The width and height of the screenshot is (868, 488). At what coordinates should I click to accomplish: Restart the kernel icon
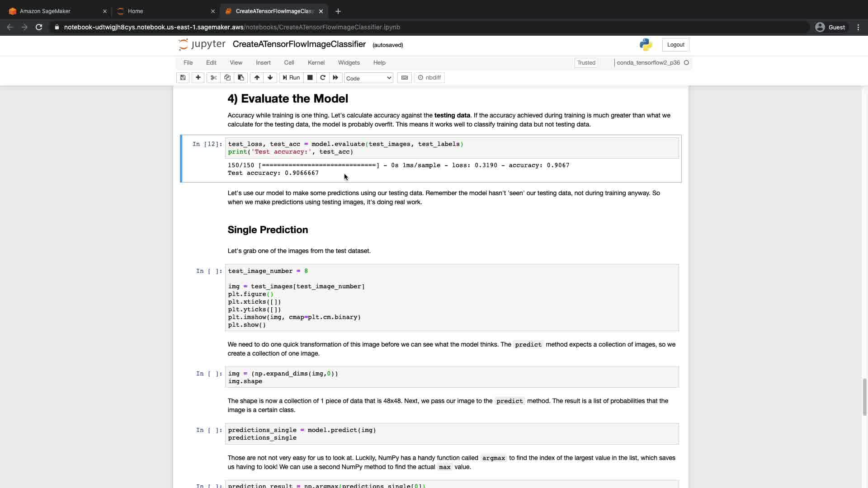pyautogui.click(x=323, y=78)
